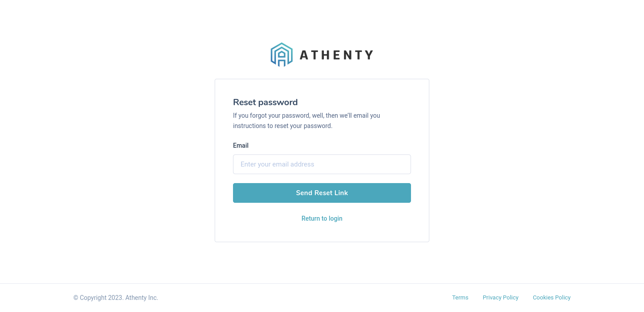Click the copyright notice in the footer
The height and width of the screenshot is (312, 644).
pos(115,298)
